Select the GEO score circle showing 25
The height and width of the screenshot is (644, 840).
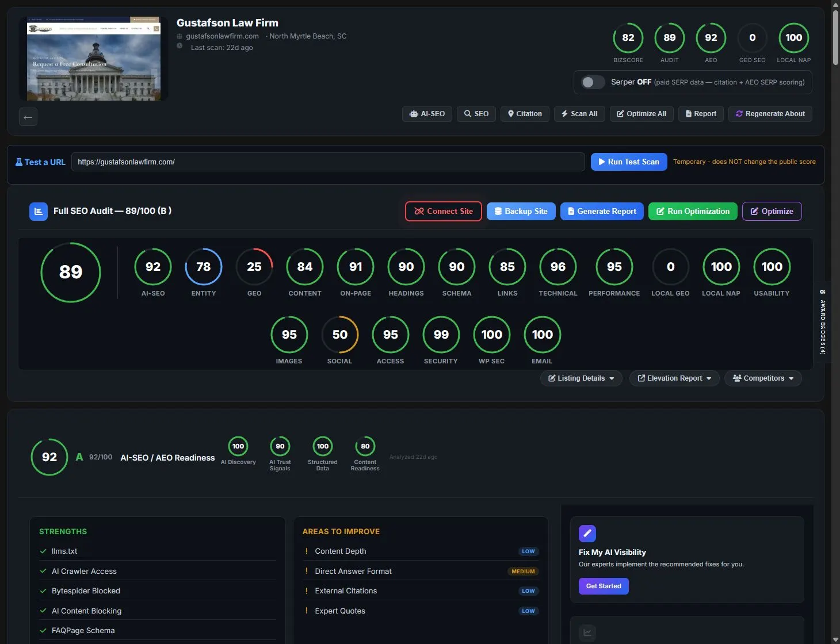[254, 267]
